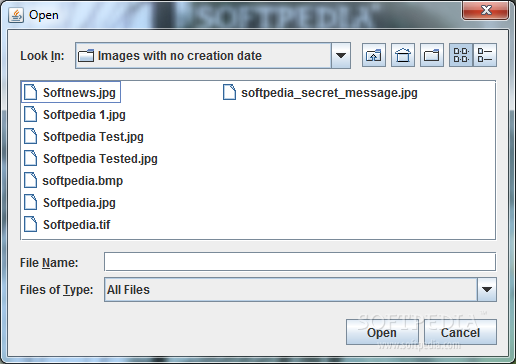This screenshot has width=516, height=364.
Task: Switch to Details view toggle
Action: (x=485, y=55)
